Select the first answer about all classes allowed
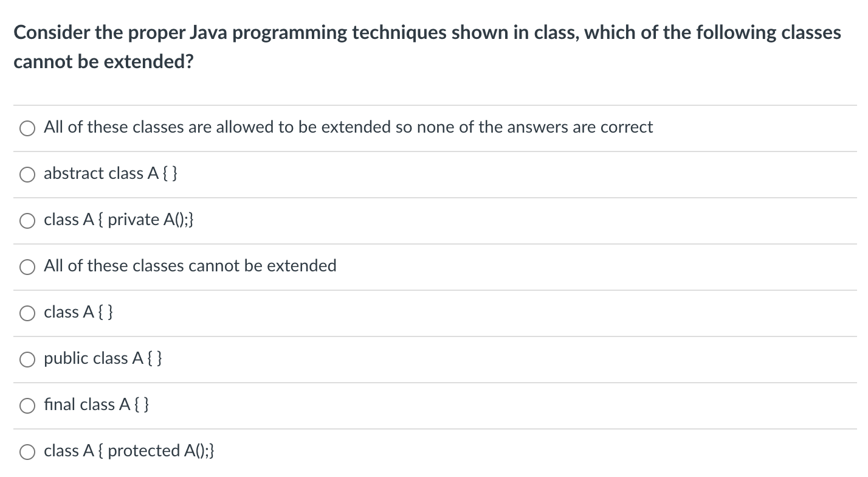The image size is (868, 477). pos(27,128)
